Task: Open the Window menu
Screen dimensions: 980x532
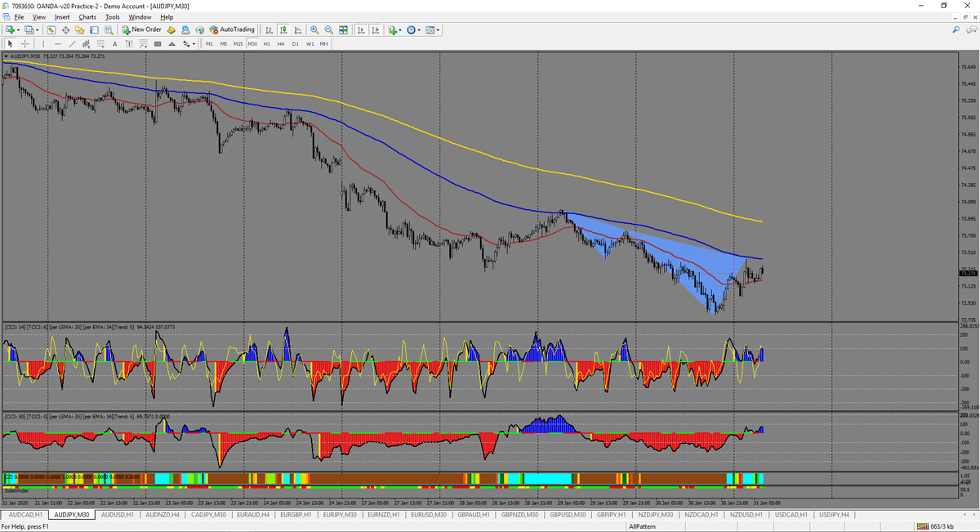Action: [x=140, y=17]
